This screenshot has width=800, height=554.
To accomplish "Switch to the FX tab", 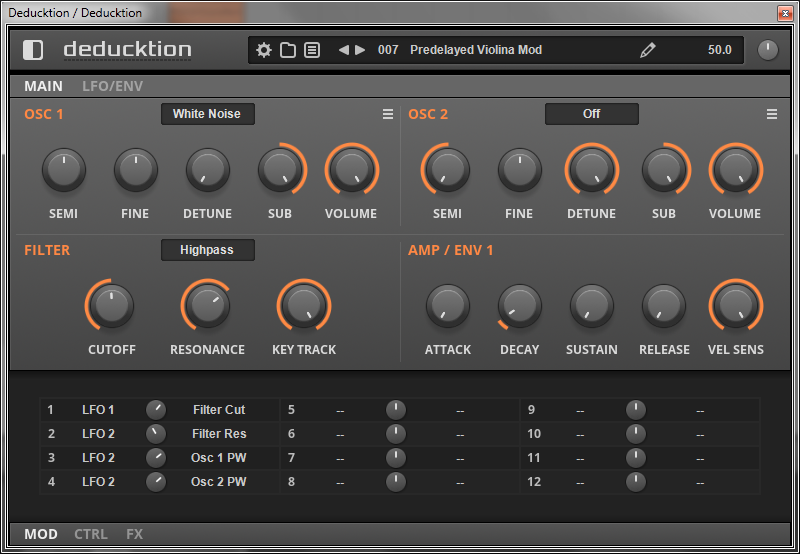I will click(134, 534).
